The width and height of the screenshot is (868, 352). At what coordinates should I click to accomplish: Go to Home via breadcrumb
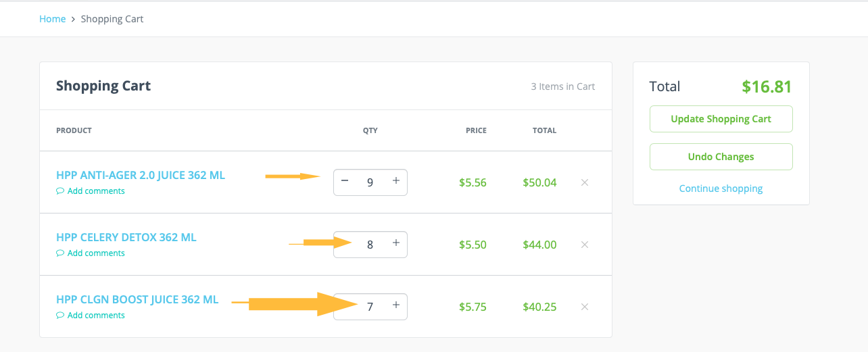click(52, 19)
